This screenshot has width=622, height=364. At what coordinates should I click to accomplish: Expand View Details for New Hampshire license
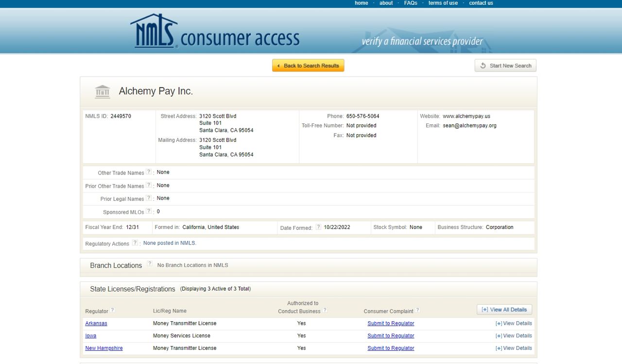coord(514,348)
